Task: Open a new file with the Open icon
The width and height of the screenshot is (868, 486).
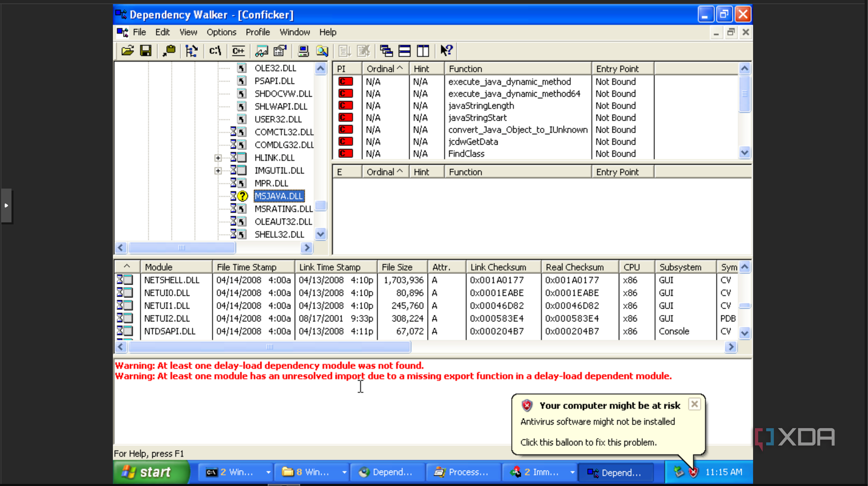Action: [x=128, y=50]
